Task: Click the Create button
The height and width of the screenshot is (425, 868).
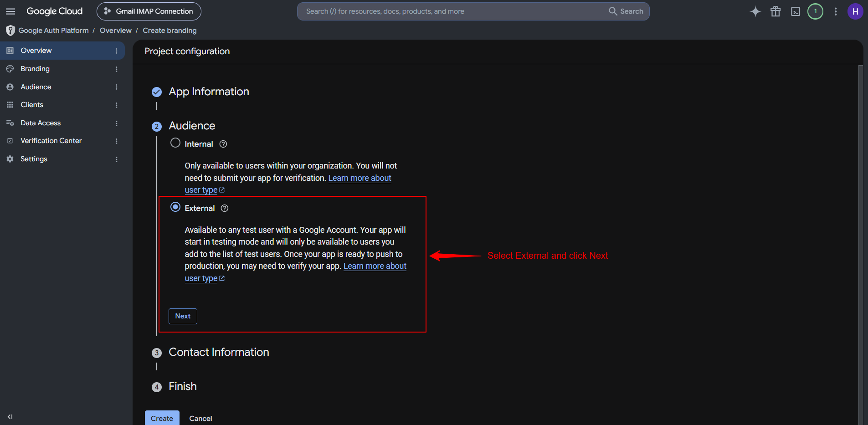Action: (x=162, y=418)
